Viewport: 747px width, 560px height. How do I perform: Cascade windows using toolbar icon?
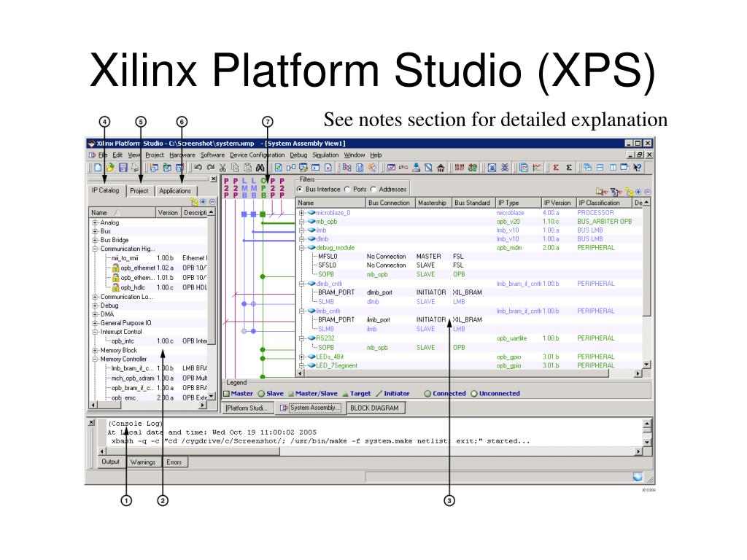coord(587,168)
